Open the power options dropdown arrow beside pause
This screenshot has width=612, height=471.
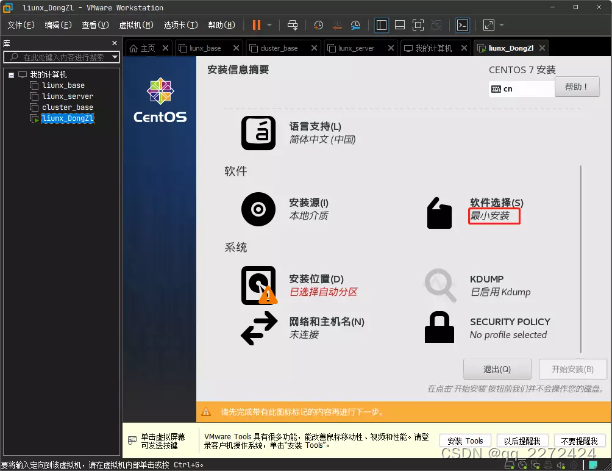click(269, 25)
